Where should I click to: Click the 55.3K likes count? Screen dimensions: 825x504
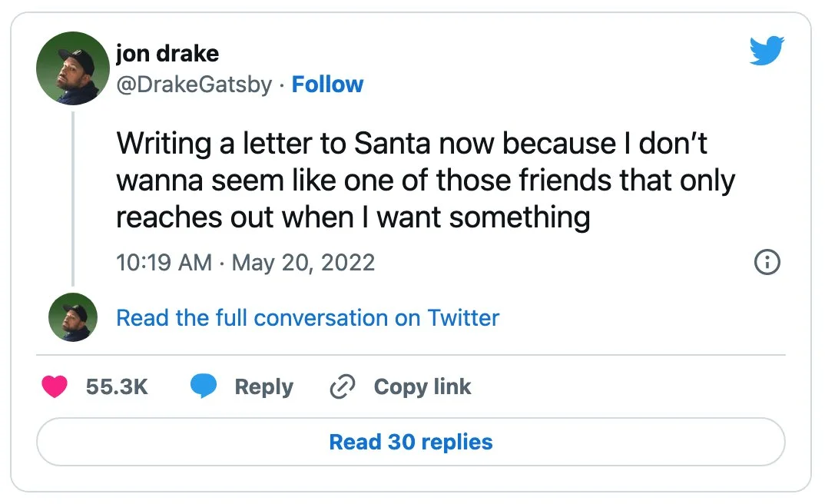click(117, 387)
